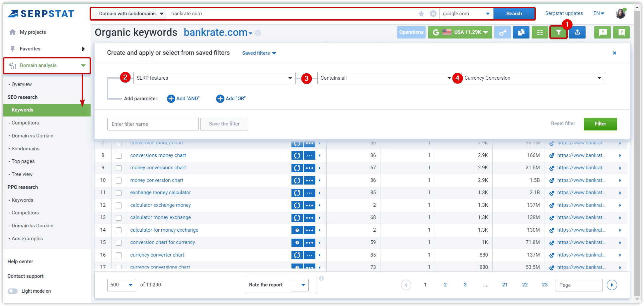This screenshot has height=306, width=644.
Task: Open My projects in sidebar
Action: 33,32
